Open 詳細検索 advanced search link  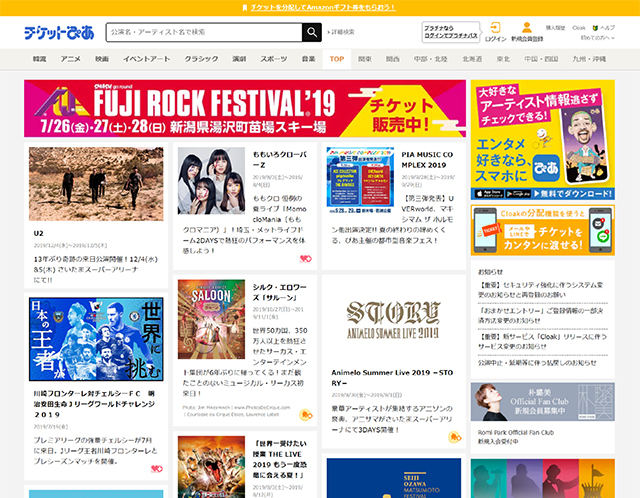pos(341,32)
